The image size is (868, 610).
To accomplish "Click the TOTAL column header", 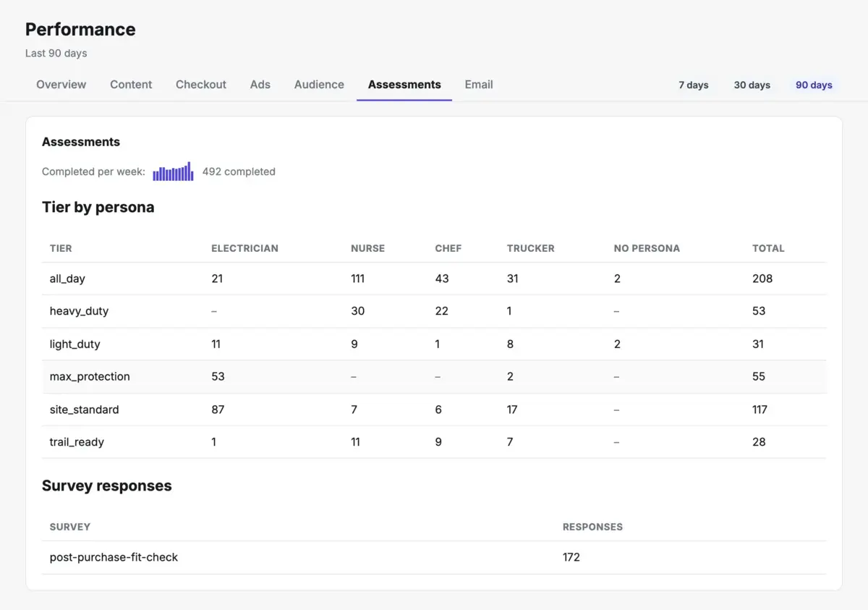I will pyautogui.click(x=768, y=248).
